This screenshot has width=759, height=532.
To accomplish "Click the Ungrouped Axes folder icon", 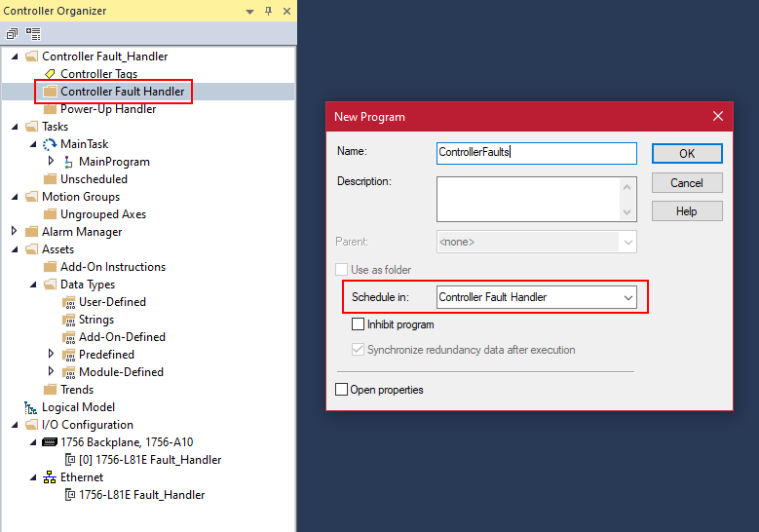I will 50,214.
